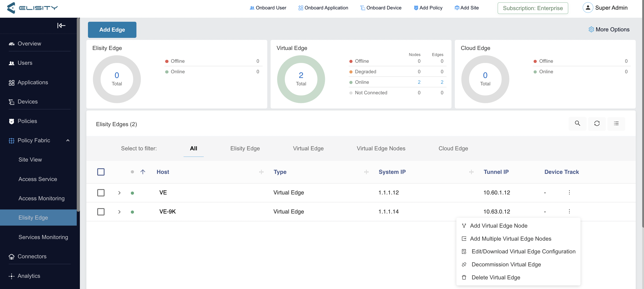Image resolution: width=644 pixels, height=289 pixels.
Task: Expand the VE row details
Action: [120, 193]
